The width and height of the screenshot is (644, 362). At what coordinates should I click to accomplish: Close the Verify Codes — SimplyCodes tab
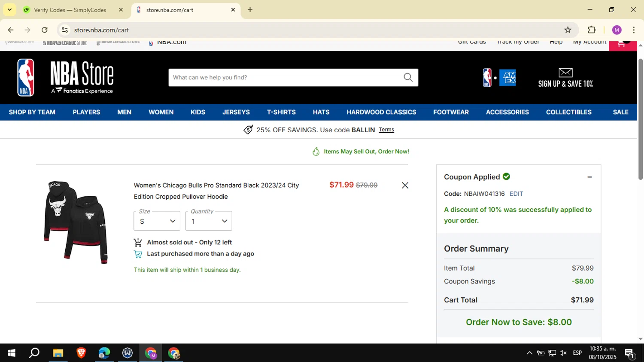tap(121, 10)
